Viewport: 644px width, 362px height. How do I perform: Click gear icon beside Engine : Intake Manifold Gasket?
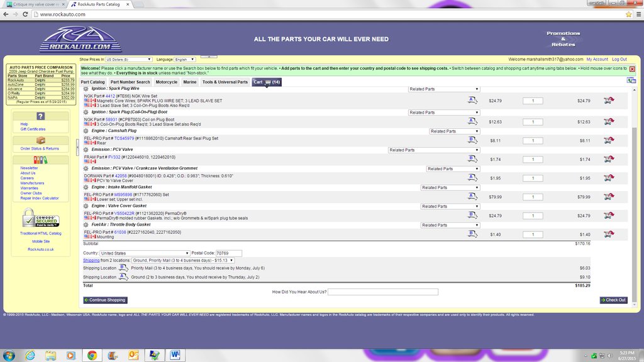coord(86,187)
